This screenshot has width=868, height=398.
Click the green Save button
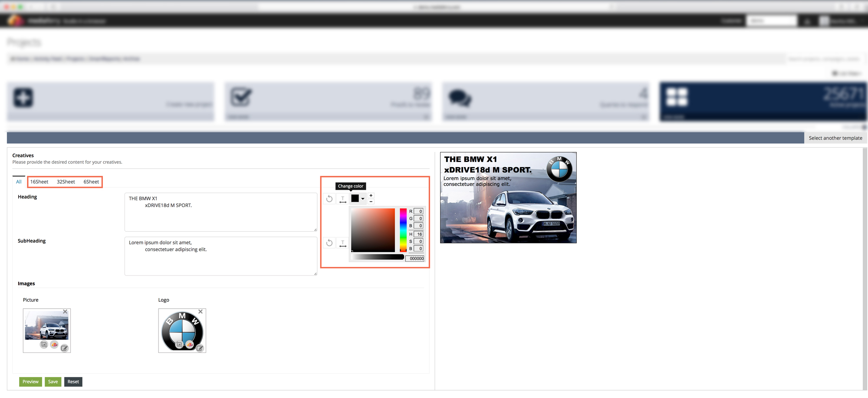coord(53,382)
